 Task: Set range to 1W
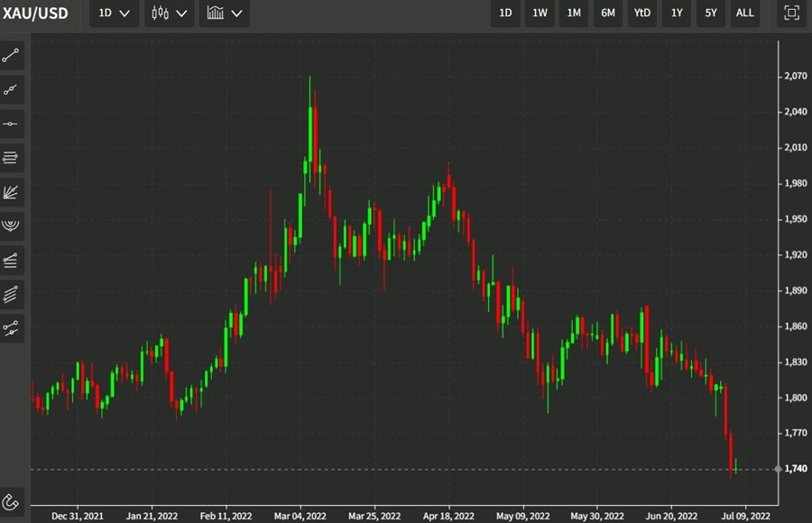click(540, 13)
